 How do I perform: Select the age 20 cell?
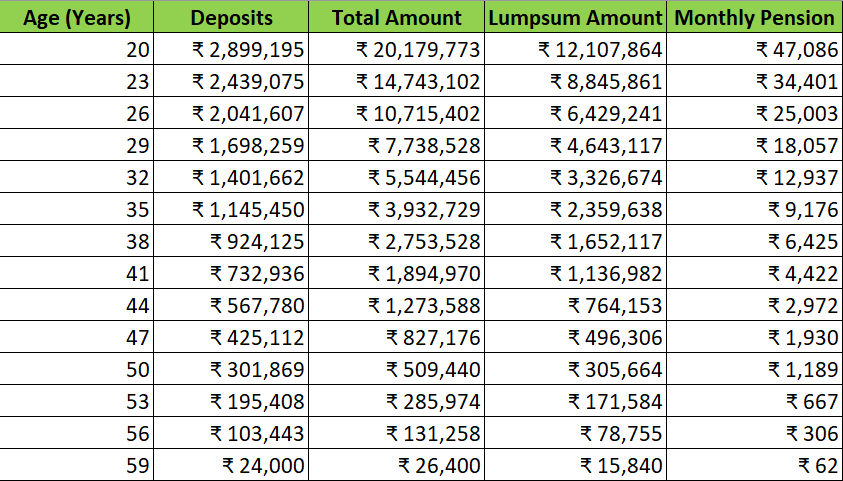(x=136, y=50)
